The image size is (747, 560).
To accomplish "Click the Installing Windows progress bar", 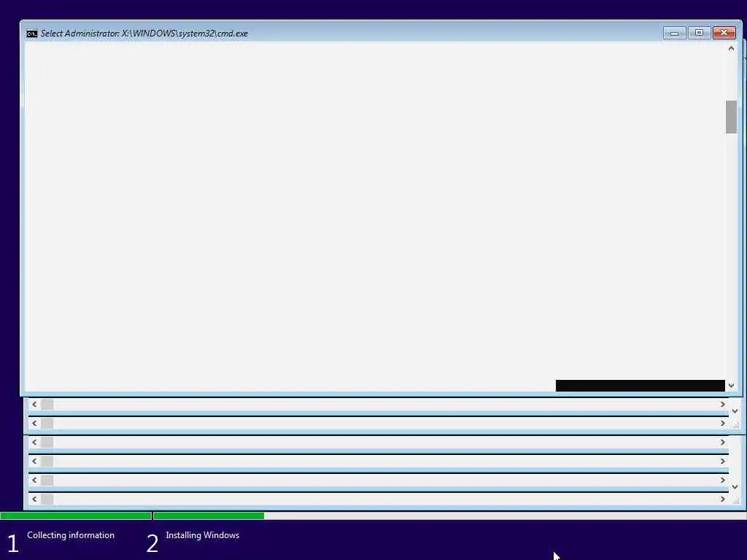I will [x=449, y=516].
